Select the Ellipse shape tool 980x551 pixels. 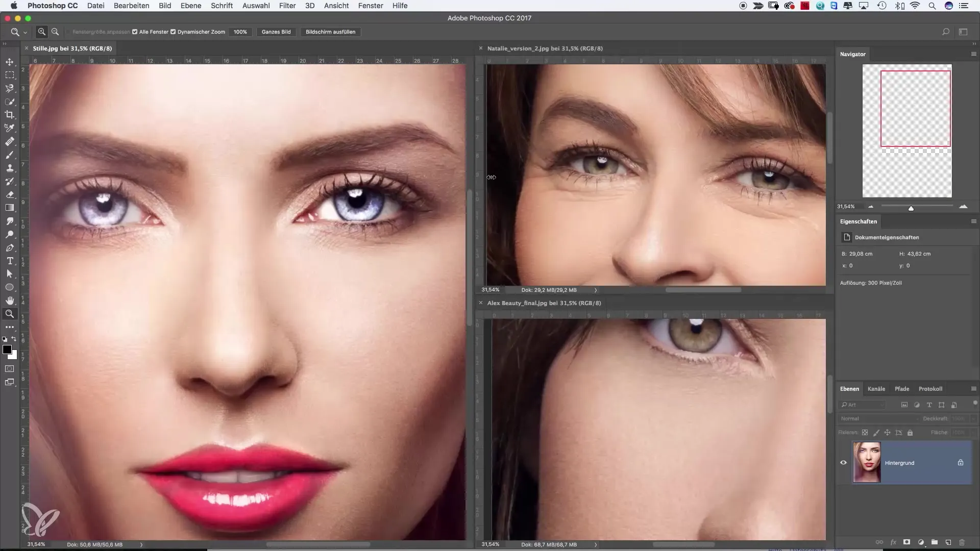pyautogui.click(x=10, y=287)
